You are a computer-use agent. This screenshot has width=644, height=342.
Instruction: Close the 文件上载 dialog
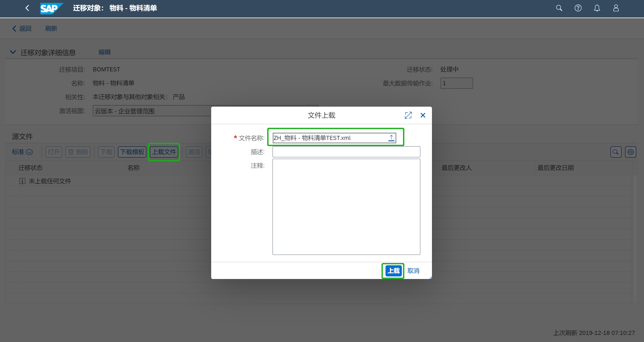[x=423, y=115]
